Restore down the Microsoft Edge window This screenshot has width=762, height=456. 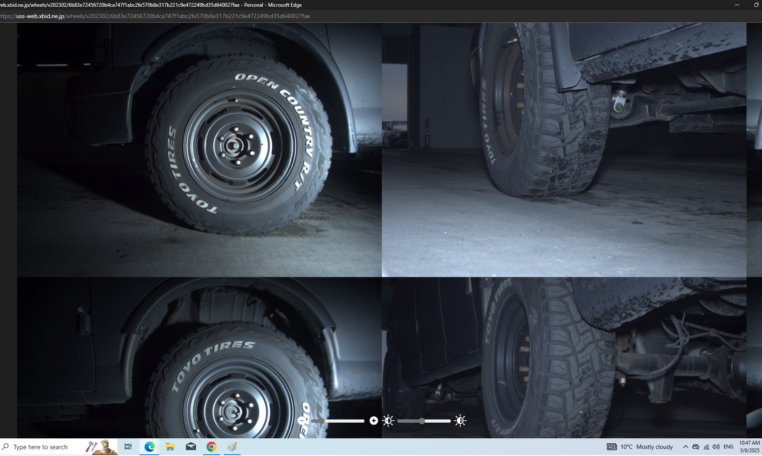coord(757,4)
